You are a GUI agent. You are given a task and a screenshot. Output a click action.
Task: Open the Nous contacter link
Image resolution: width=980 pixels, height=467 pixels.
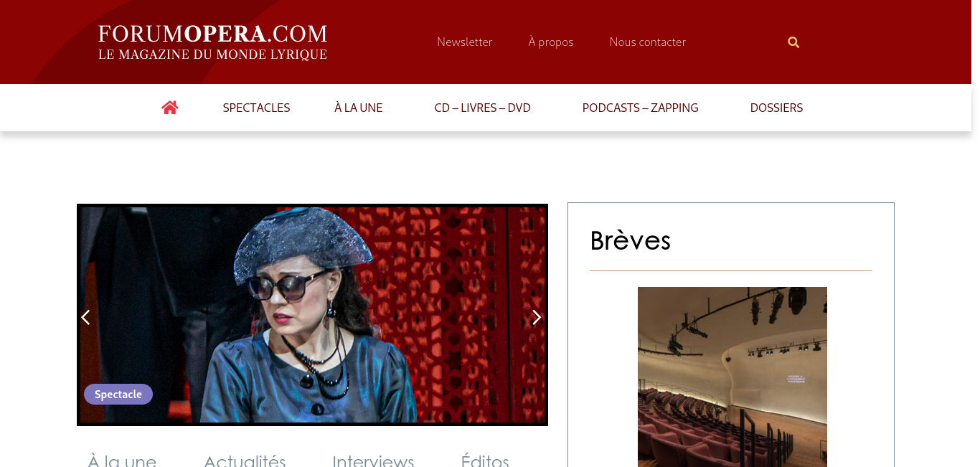click(x=648, y=42)
